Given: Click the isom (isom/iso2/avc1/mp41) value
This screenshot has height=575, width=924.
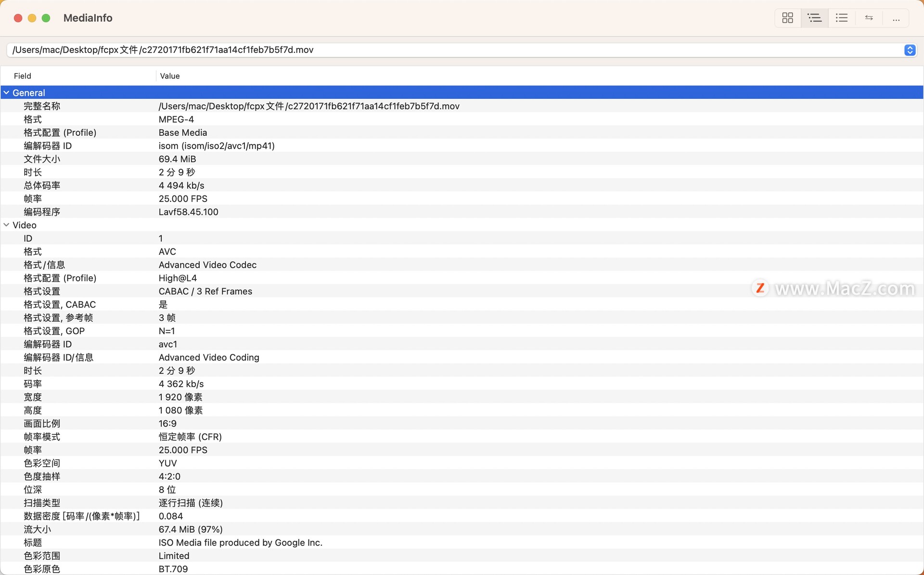Looking at the screenshot, I should [217, 146].
